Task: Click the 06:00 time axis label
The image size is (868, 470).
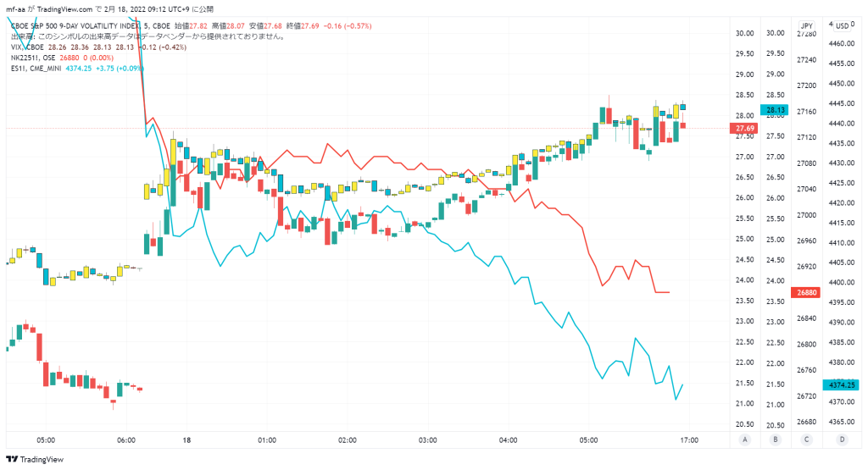Action: pos(126,440)
